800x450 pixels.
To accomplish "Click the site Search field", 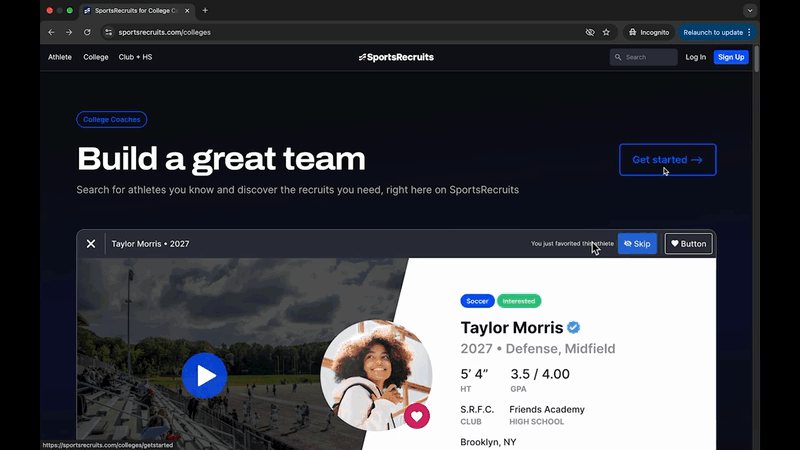I will tap(643, 57).
